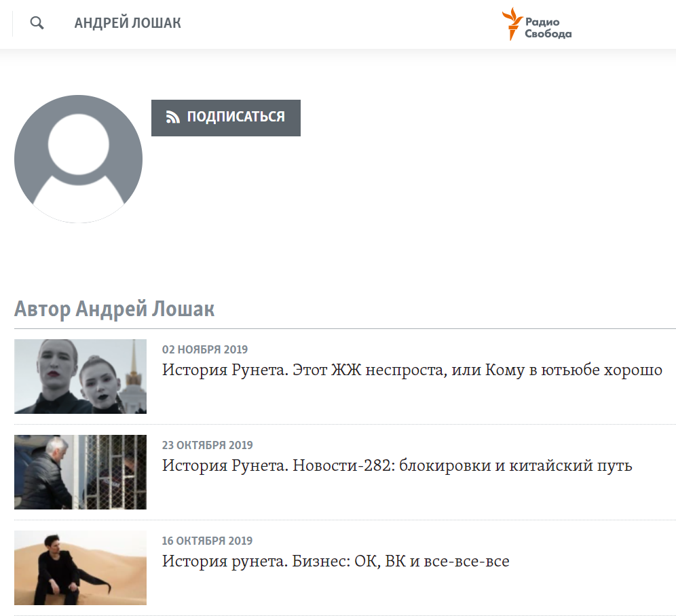Click the date 23 октября 2019
Viewport: 676px width, 616px height.
pyautogui.click(x=208, y=445)
